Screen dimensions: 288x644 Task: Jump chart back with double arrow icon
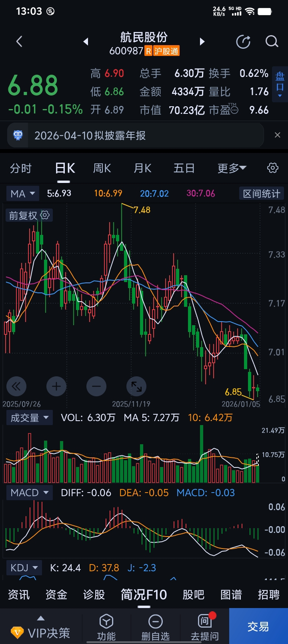(x=16, y=386)
